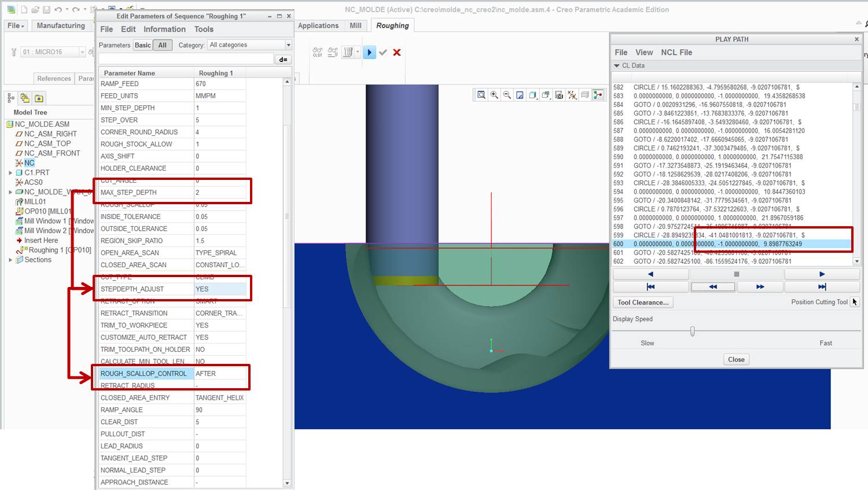Click the material removal simulation icon
868x490 pixels.
point(348,52)
